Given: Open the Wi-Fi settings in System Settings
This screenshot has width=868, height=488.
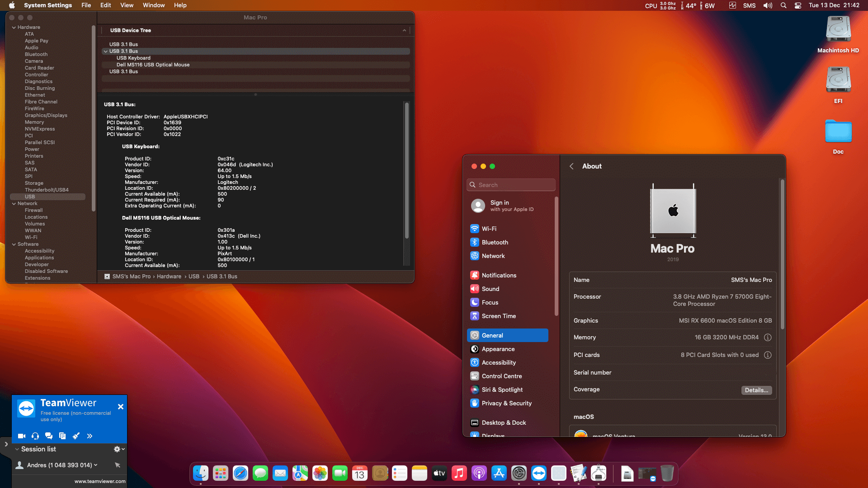Looking at the screenshot, I should pos(489,229).
